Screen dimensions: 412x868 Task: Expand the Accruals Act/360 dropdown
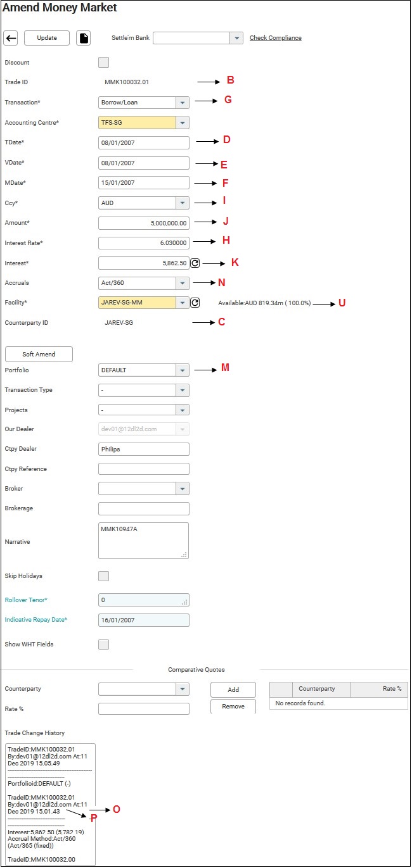coord(182,283)
